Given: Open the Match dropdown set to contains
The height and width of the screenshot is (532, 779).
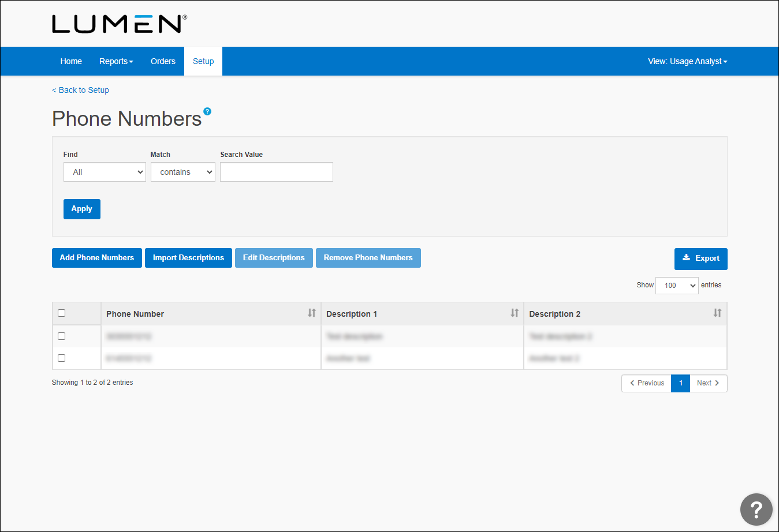Looking at the screenshot, I should (x=182, y=172).
